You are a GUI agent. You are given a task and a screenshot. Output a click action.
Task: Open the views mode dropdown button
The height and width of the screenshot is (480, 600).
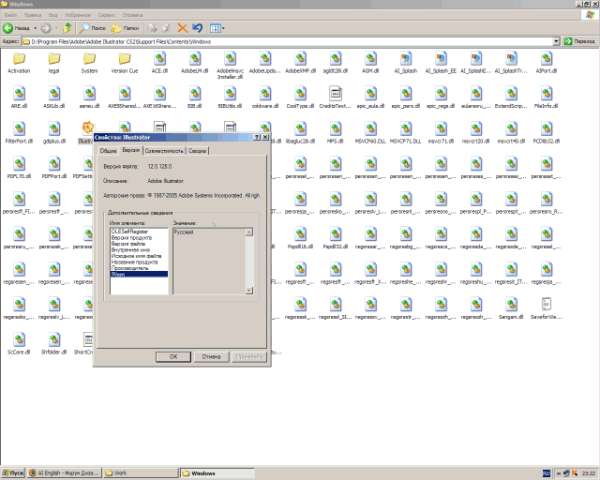(217, 28)
